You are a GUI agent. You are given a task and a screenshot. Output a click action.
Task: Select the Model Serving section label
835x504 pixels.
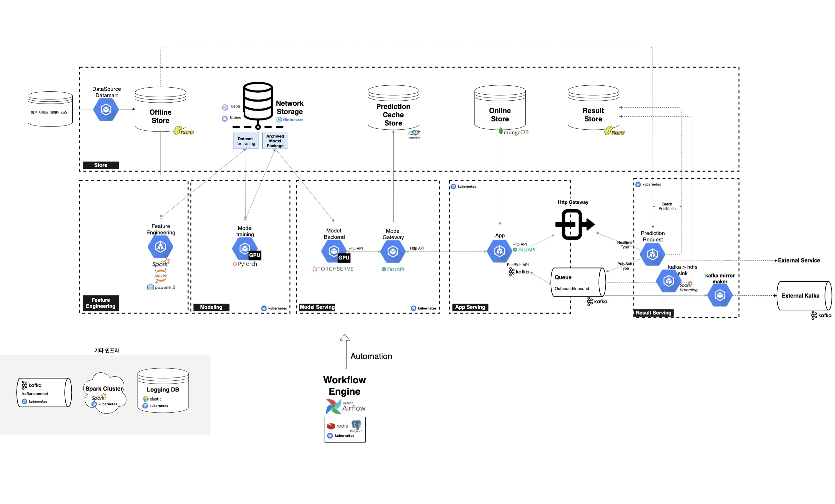click(317, 307)
